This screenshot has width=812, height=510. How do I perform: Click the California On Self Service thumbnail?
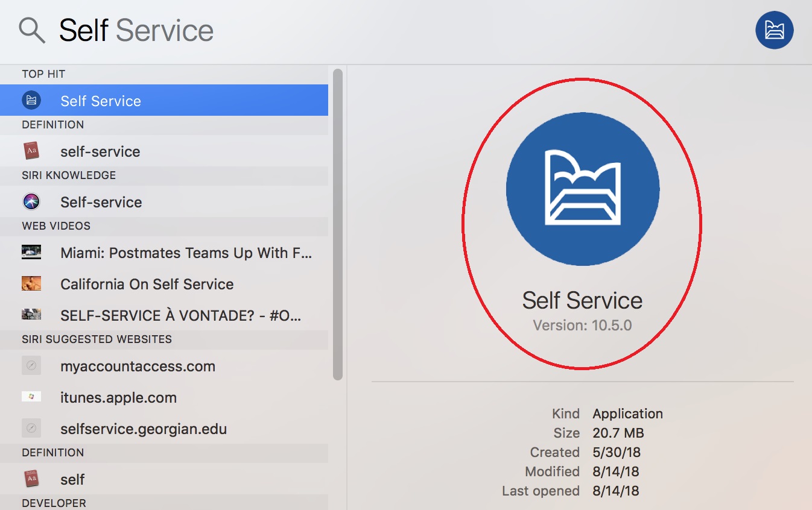[31, 283]
